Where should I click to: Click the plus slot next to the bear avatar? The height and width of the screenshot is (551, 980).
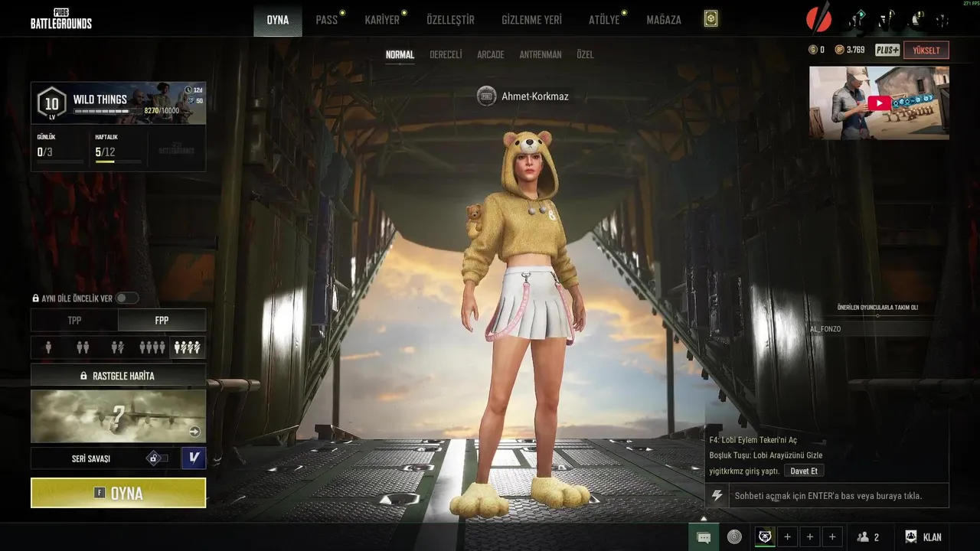pos(787,537)
